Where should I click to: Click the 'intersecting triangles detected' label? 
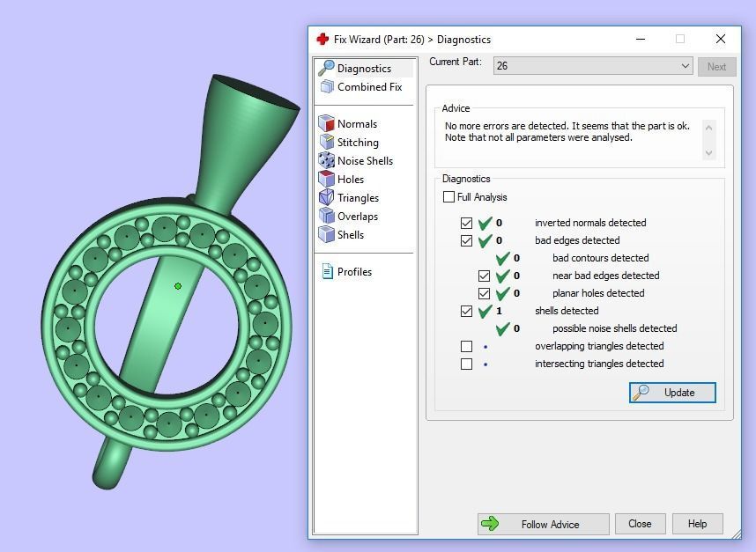coord(599,364)
